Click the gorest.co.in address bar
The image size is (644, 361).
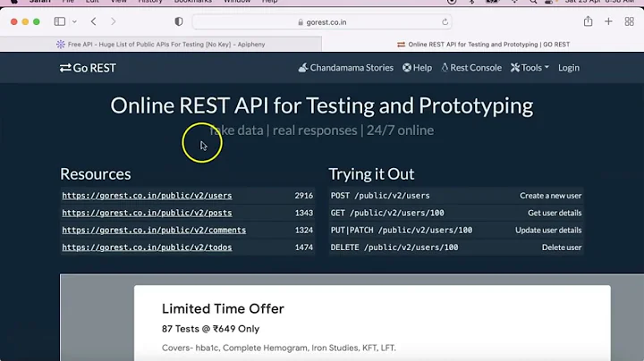point(322,22)
